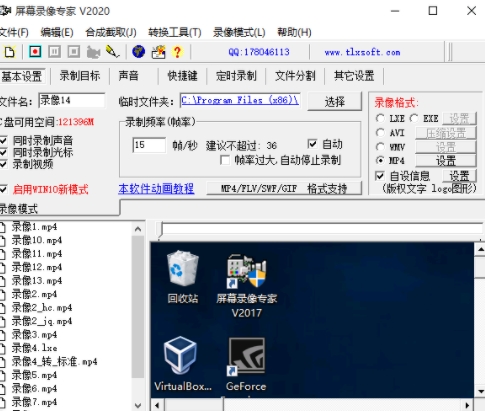Open the 合成截取(J) menu
485x411 pixels.
pyautogui.click(x=111, y=32)
